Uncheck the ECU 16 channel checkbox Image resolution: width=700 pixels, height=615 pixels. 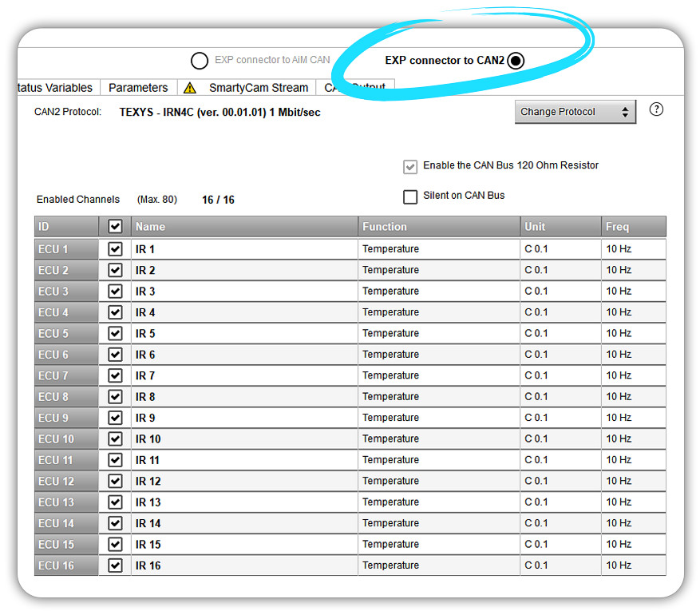click(x=115, y=565)
